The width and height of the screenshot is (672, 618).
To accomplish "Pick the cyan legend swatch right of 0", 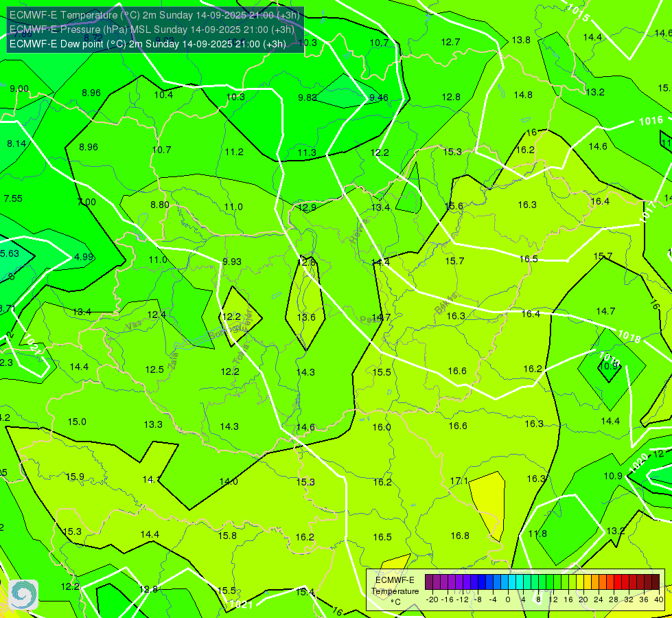I will click(511, 582).
